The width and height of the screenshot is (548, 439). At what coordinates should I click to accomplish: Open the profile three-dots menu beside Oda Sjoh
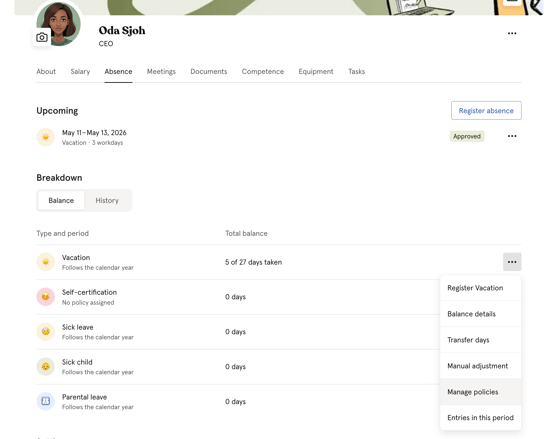(512, 33)
